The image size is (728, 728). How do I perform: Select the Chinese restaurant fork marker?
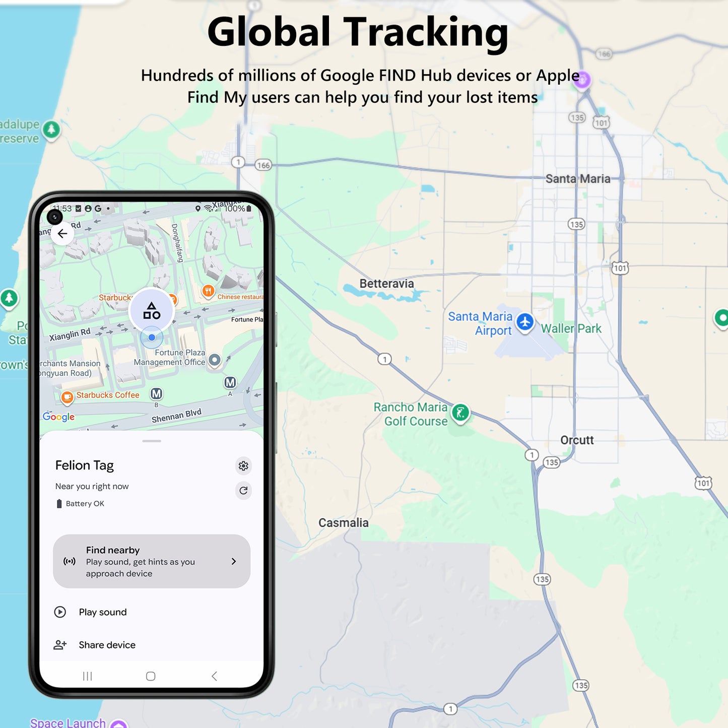click(x=208, y=291)
